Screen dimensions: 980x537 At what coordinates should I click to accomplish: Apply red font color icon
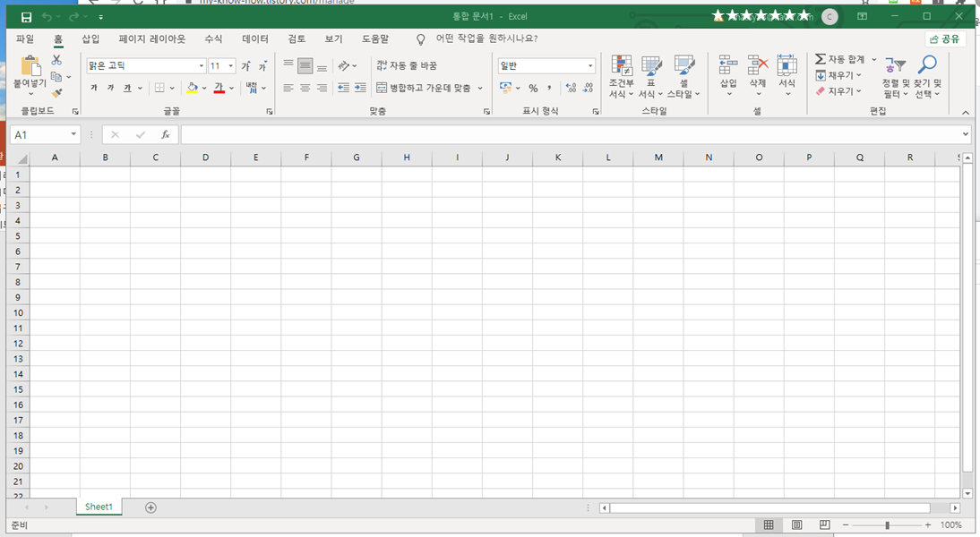click(x=219, y=88)
